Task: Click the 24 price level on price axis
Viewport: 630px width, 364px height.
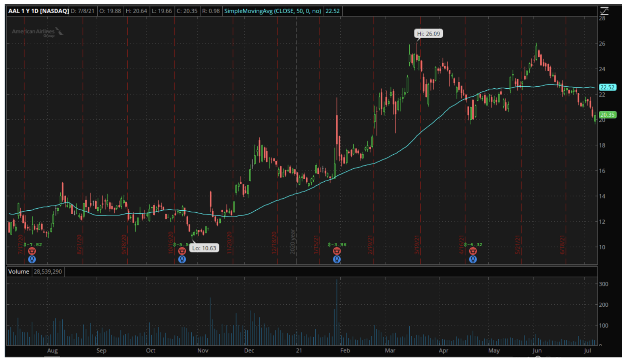Action: coord(602,69)
